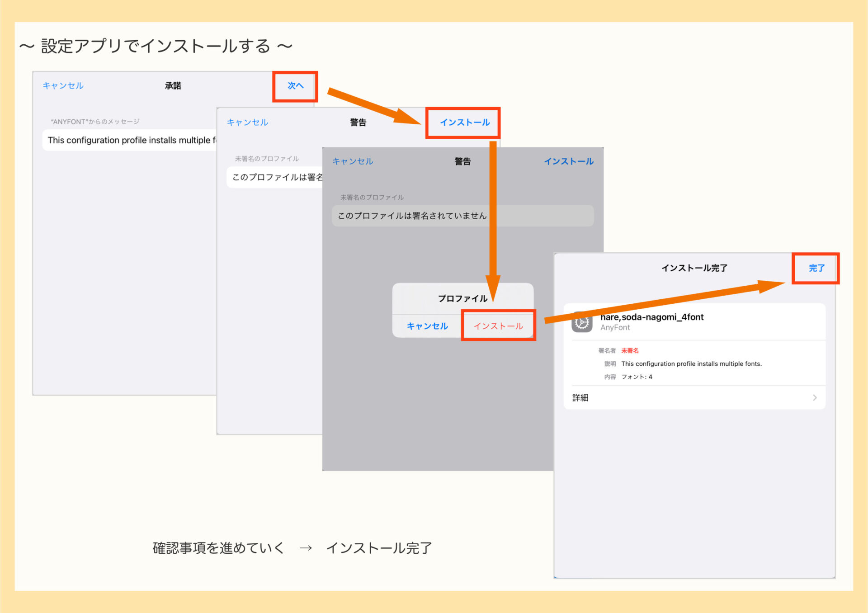Click 未署名のプロファイル label in gray dialog
Image resolution: width=868 pixels, height=613 pixels.
click(x=372, y=197)
